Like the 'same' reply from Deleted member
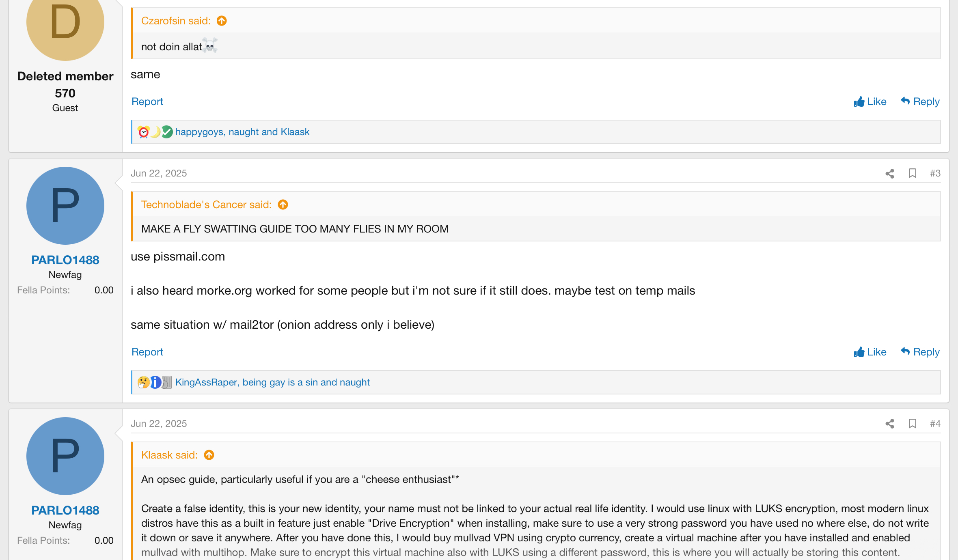 coord(870,101)
